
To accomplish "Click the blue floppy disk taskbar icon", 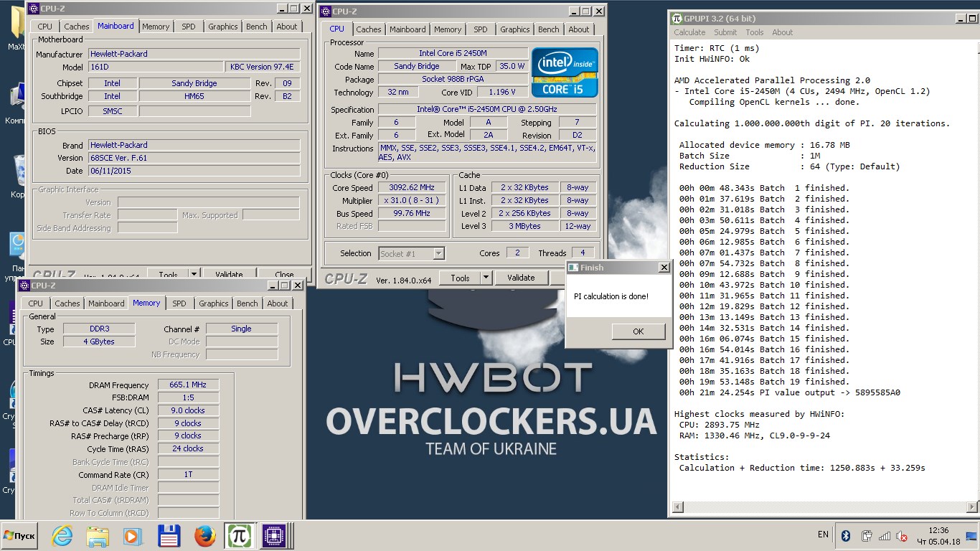I will (x=169, y=536).
